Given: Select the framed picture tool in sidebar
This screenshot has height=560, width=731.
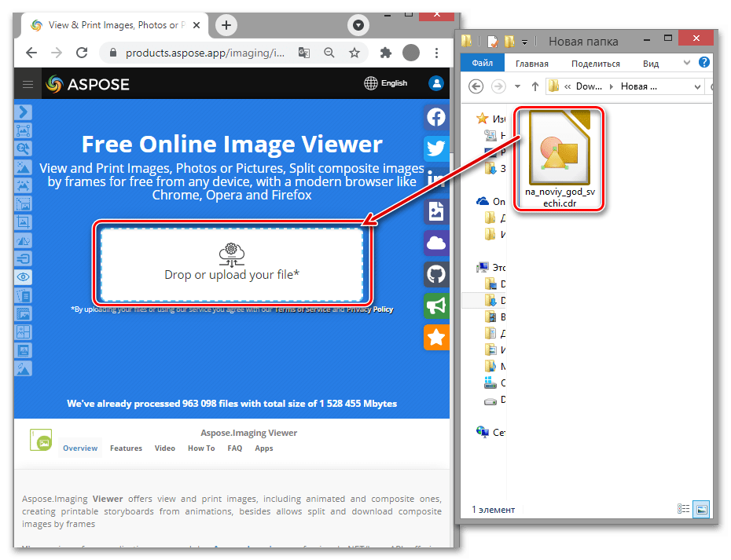Looking at the screenshot, I should click(24, 350).
